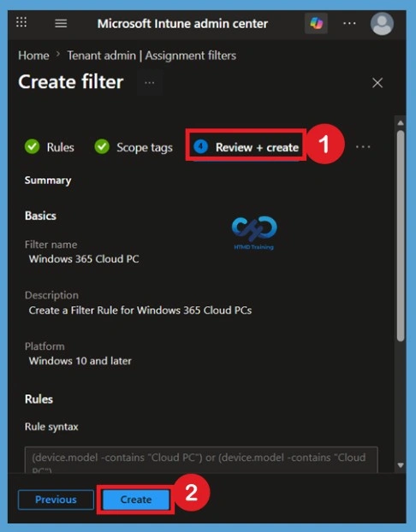This screenshot has height=532, width=416.
Task: Close the Create filter pane
Action: click(x=377, y=83)
